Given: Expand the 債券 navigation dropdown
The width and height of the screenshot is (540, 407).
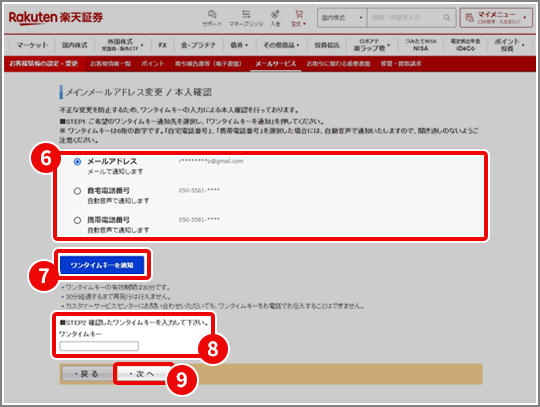Looking at the screenshot, I should point(239,45).
